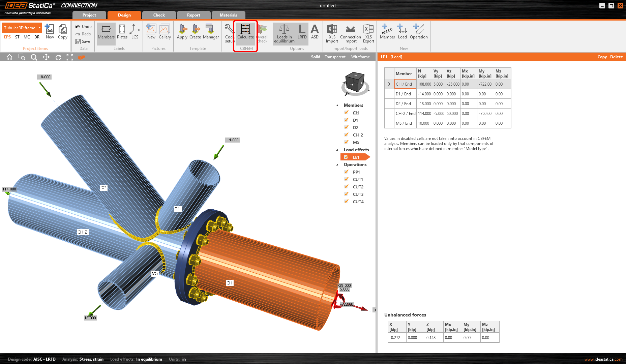Viewport: 626px width, 364px height.
Task: Open the Materials tab
Action: (228, 15)
